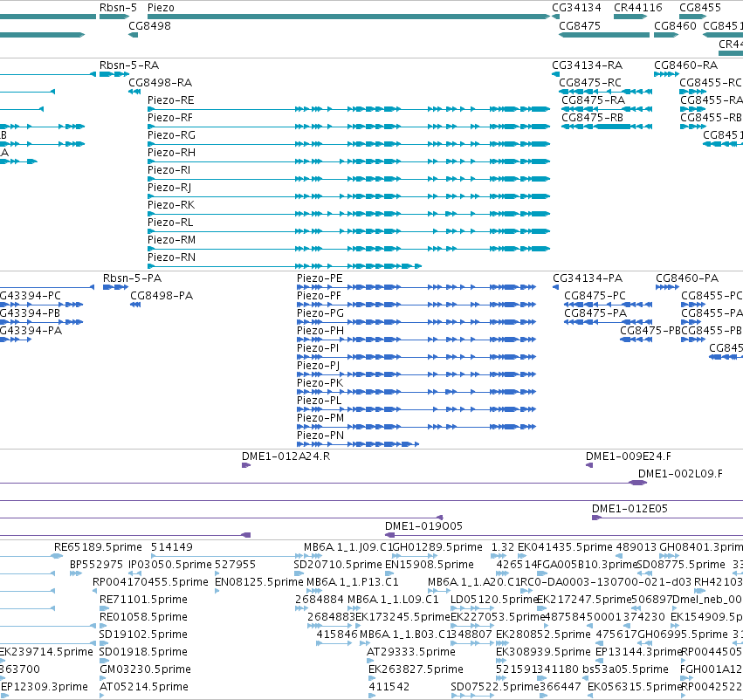Image resolution: width=743 pixels, height=700 pixels.
Task: Select the Piezo-PM protein label
Action: (x=320, y=418)
